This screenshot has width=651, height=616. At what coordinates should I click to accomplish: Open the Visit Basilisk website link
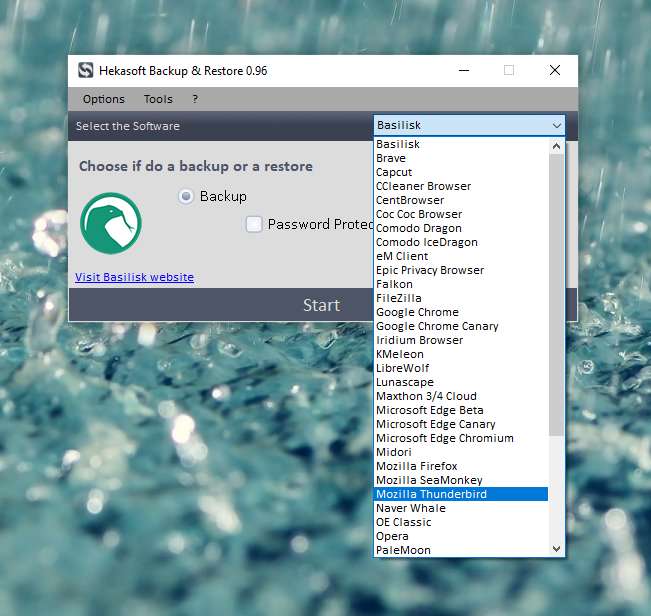(134, 277)
